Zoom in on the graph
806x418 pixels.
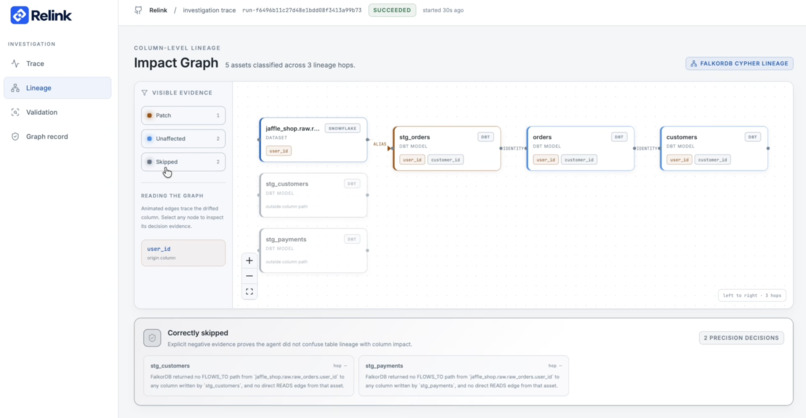tap(249, 261)
